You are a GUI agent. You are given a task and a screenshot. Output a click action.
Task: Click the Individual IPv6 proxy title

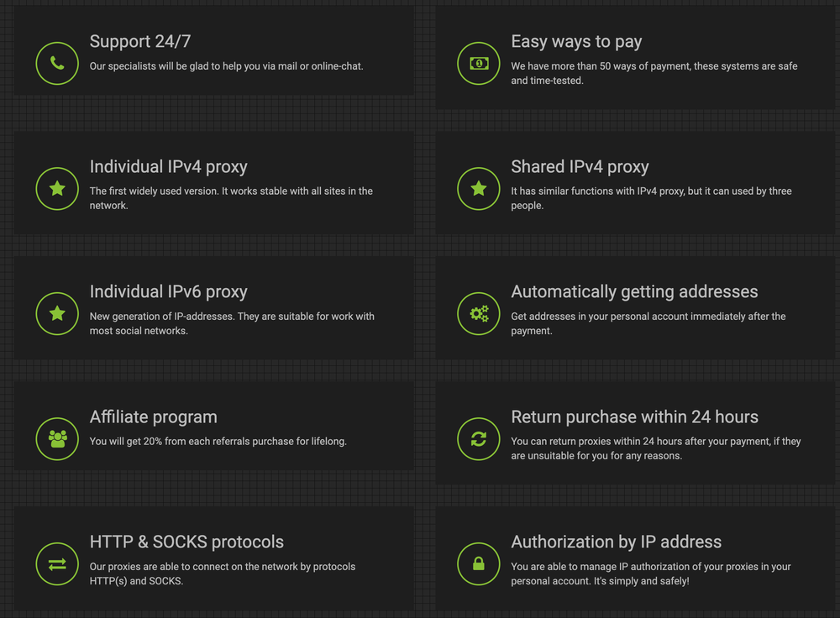pos(169,291)
